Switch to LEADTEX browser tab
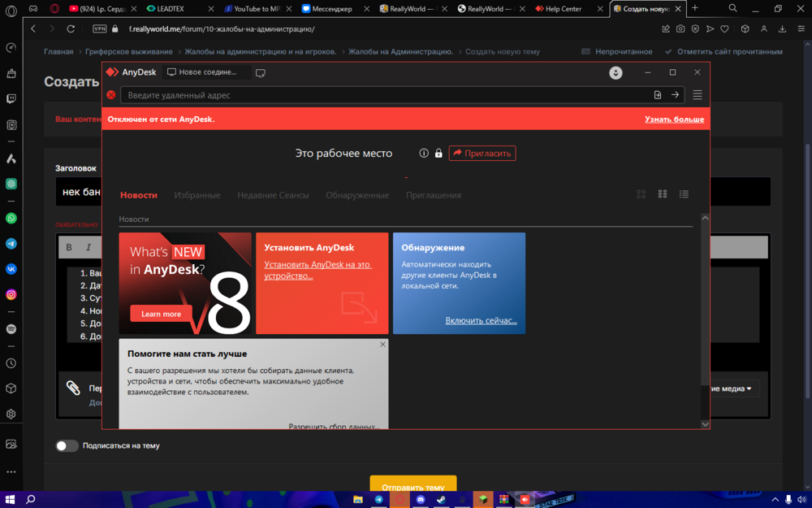 pyautogui.click(x=179, y=8)
